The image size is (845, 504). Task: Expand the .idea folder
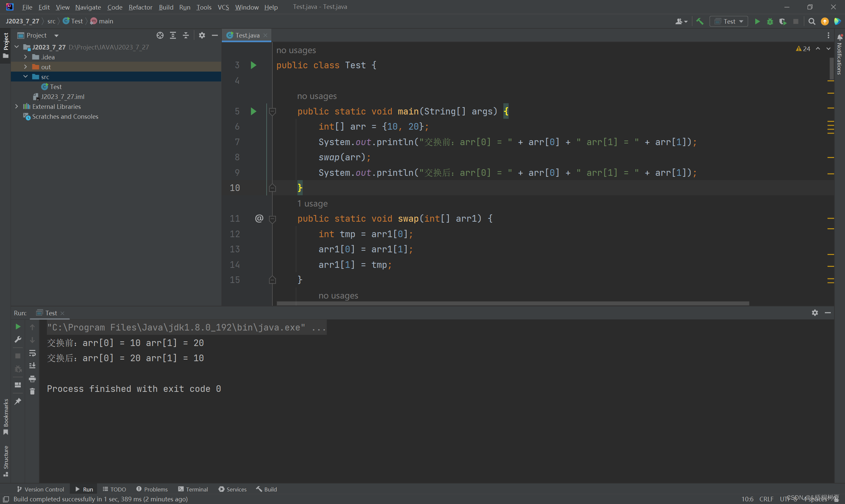point(25,57)
